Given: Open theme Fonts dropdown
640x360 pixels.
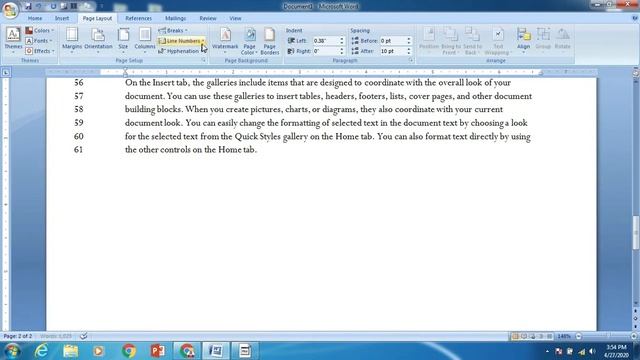Looking at the screenshot, I should 39,41.
